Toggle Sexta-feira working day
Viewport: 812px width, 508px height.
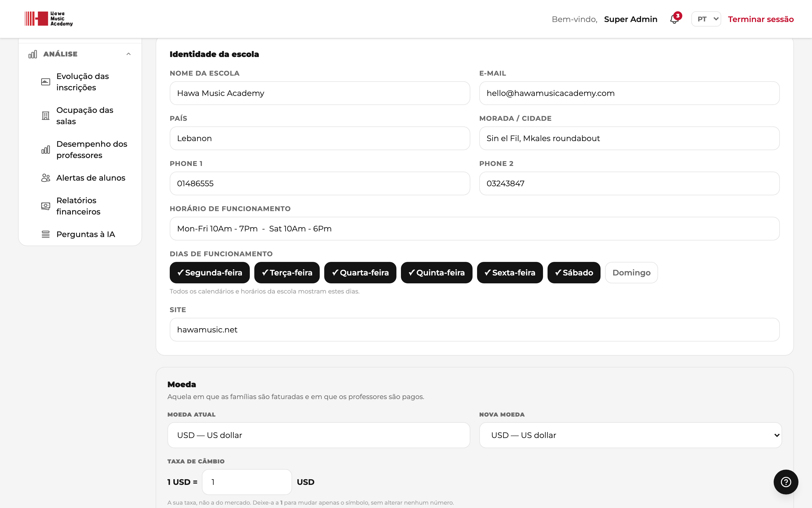[x=510, y=272]
